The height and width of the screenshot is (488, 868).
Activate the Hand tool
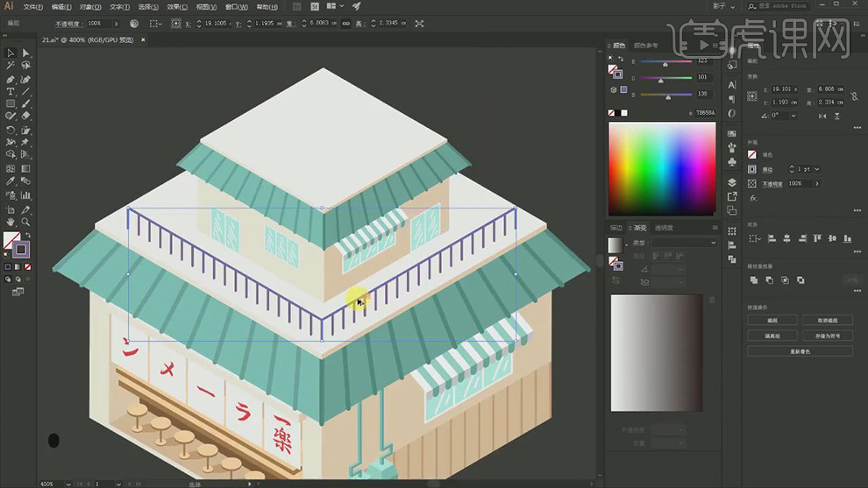pos(11,223)
